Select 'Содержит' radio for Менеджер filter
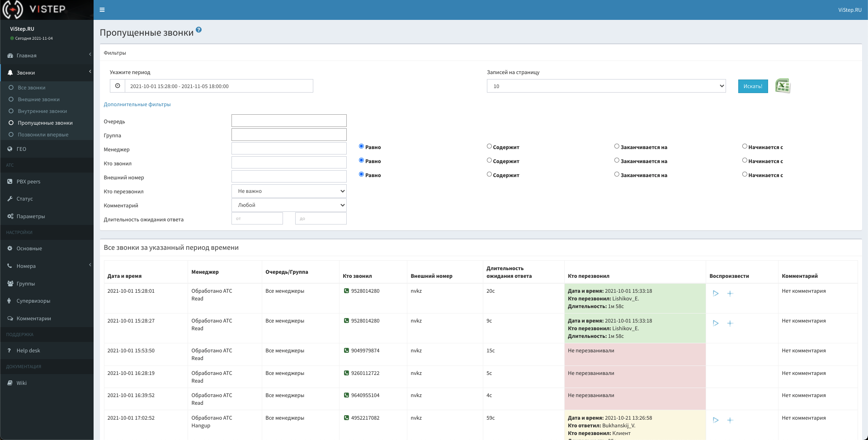Image resolution: width=868 pixels, height=440 pixels. point(489,146)
